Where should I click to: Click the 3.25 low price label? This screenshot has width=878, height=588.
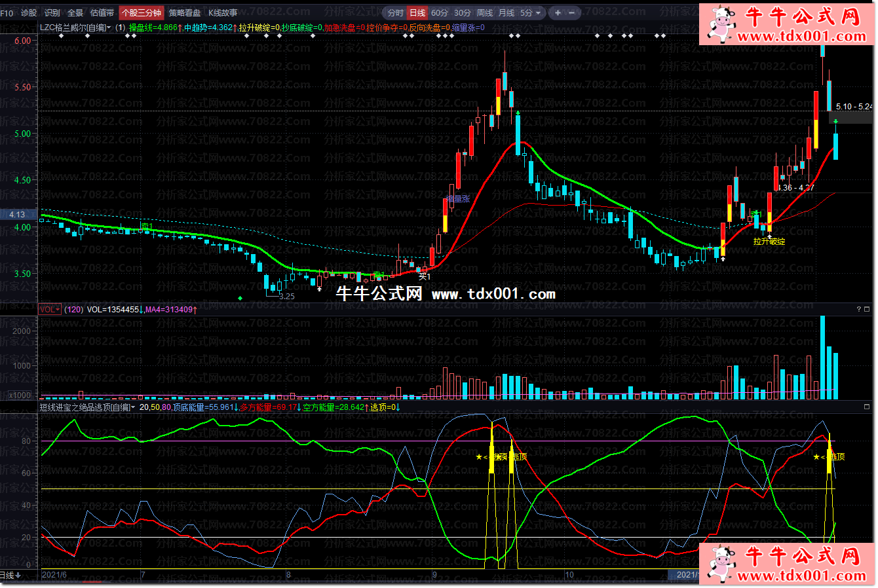287,296
